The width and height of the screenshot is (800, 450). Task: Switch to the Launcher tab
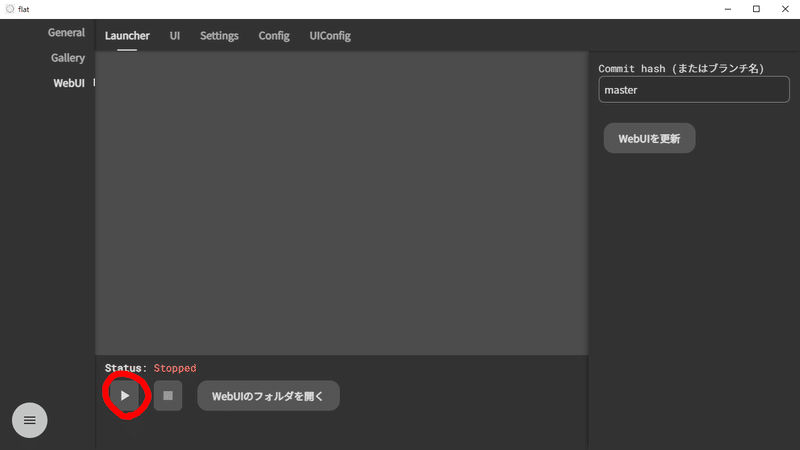[127, 36]
